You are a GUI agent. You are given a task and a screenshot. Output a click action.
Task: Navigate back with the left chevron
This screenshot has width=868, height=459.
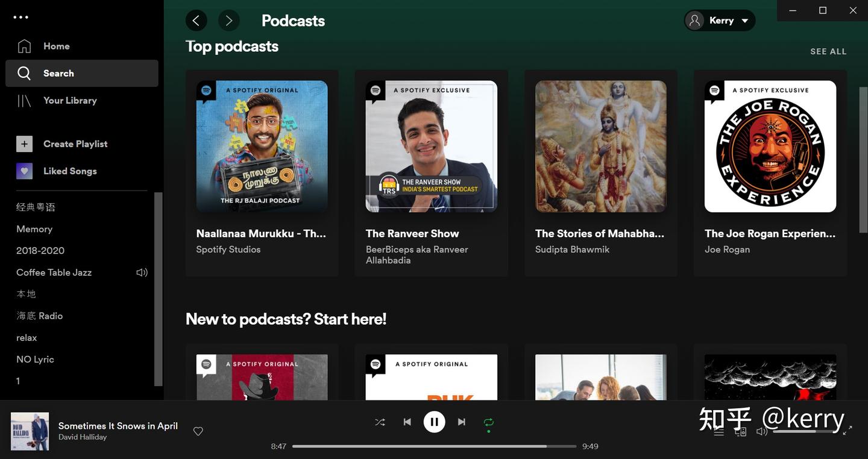point(195,19)
